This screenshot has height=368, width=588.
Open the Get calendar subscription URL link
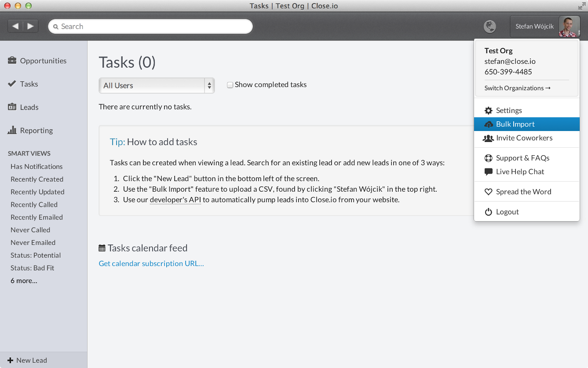pos(151,263)
